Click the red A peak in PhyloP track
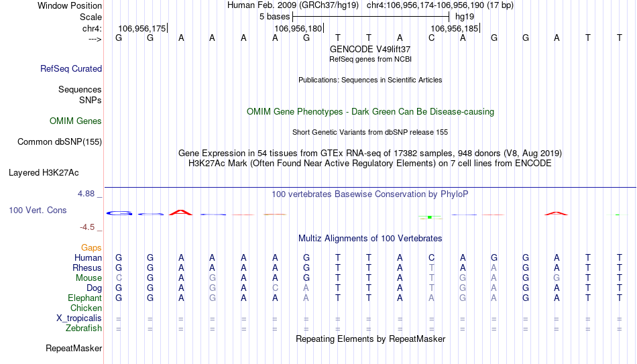Viewport: 637px width, 364px height. (x=181, y=212)
